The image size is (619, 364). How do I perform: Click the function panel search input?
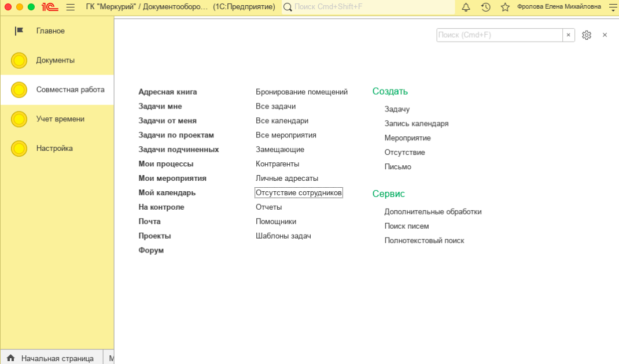(x=499, y=35)
